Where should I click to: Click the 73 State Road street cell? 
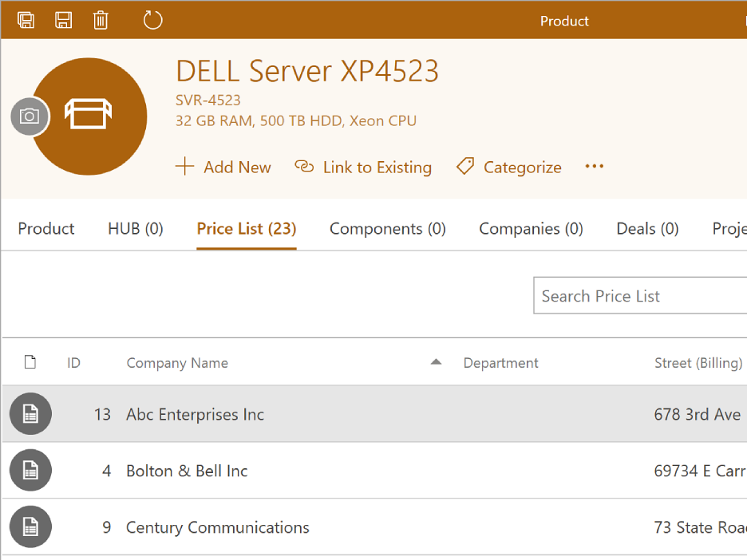tap(700, 527)
